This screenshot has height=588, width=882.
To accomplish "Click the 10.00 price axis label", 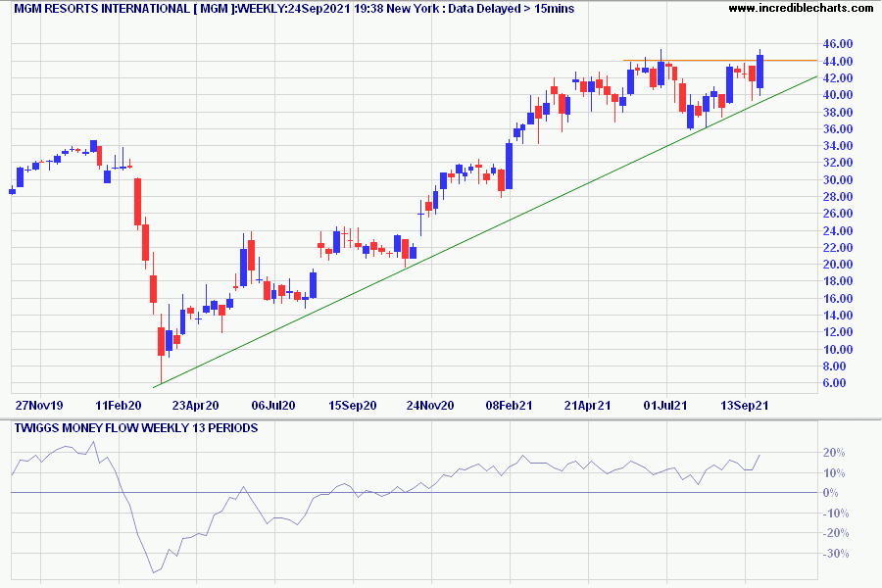I will [838, 349].
